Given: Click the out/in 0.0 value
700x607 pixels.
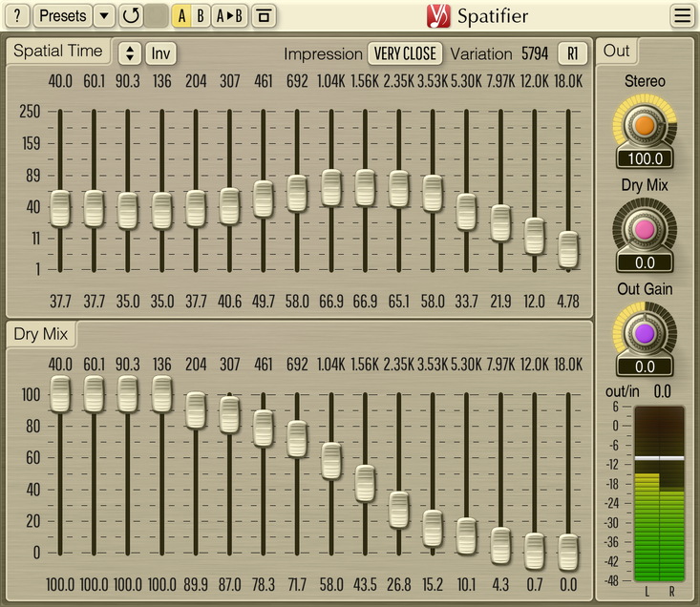Looking at the screenshot, I should point(662,391).
